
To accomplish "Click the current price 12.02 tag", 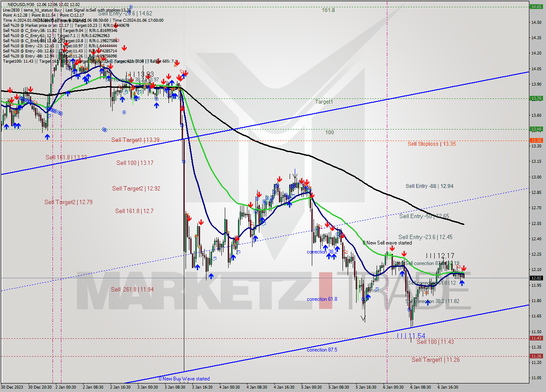I will pyautogui.click(x=536, y=278).
